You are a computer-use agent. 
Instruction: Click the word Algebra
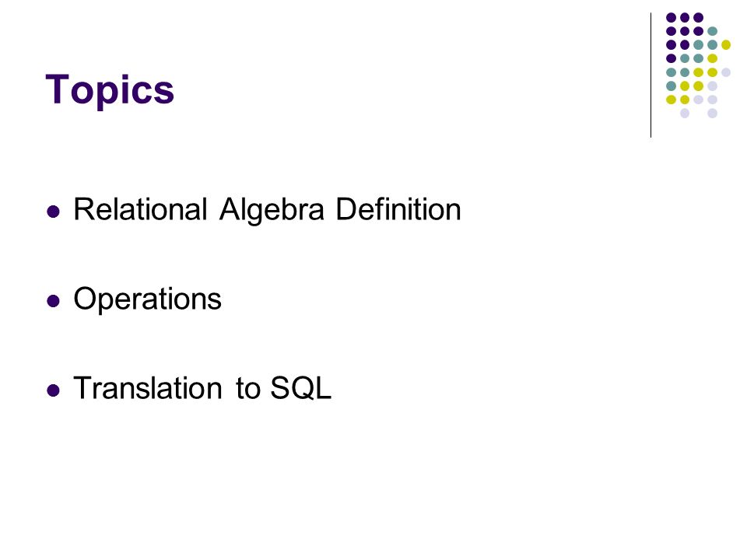(272, 210)
